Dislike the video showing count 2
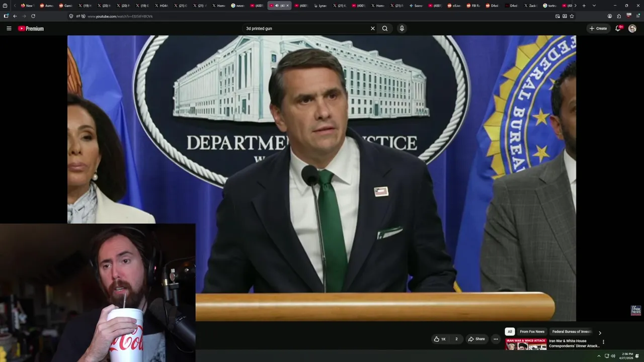 click(x=456, y=339)
